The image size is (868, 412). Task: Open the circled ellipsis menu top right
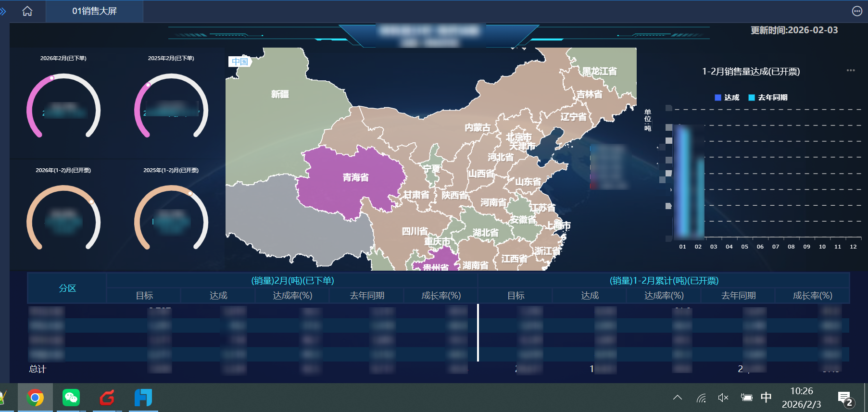pos(857,11)
